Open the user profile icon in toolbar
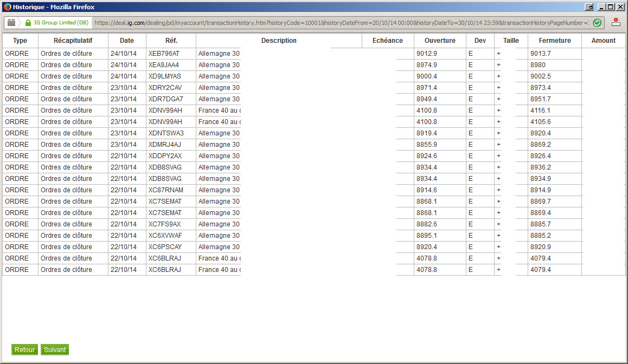 (616, 22)
